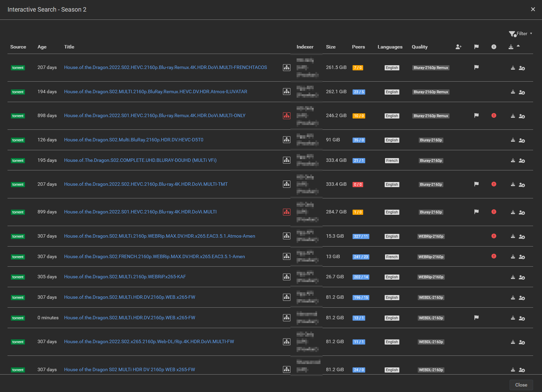The image size is (542, 392).
Task: Download the FRENCHTACOS Remux release
Action: [513, 68]
